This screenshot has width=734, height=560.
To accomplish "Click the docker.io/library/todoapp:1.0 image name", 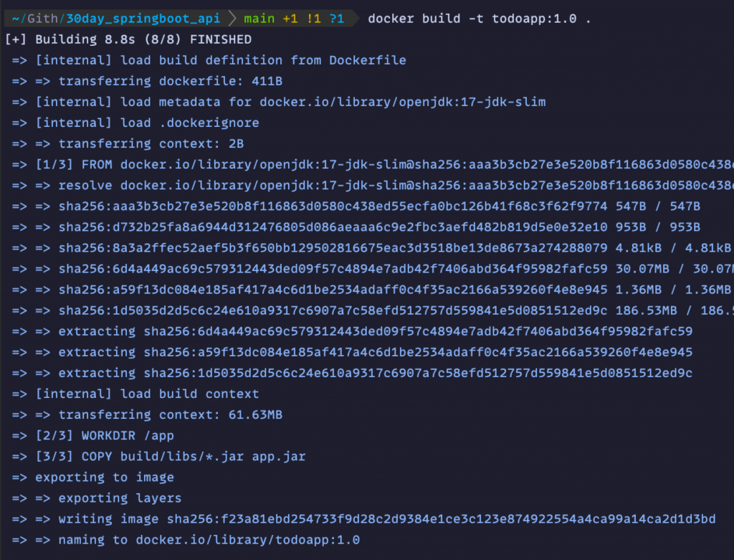I will pyautogui.click(x=247, y=540).
